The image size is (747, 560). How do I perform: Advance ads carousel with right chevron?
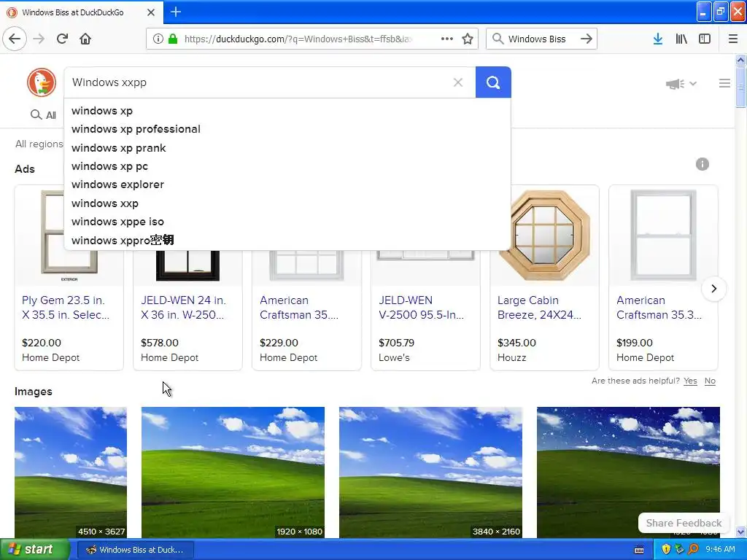tap(713, 289)
